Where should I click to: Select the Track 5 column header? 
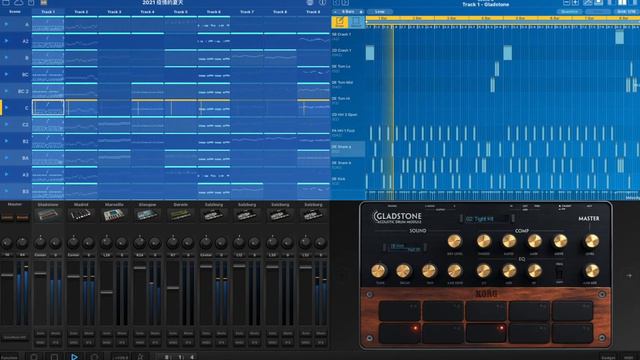pos(180,12)
